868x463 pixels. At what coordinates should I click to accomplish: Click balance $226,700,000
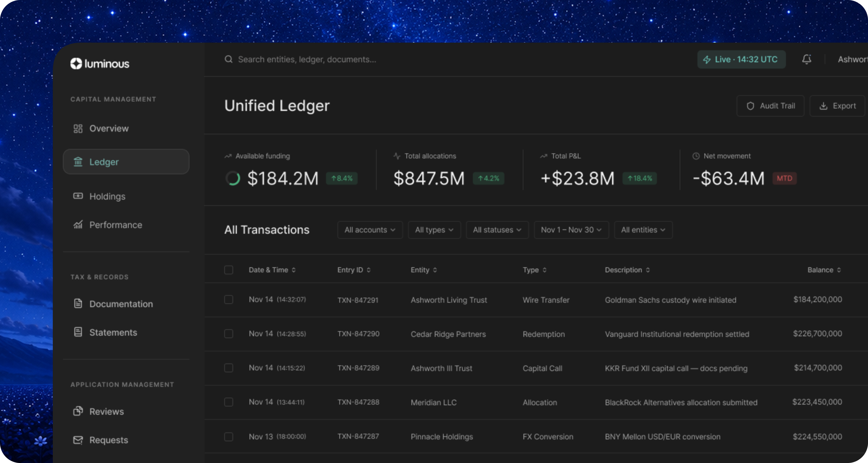[817, 334]
